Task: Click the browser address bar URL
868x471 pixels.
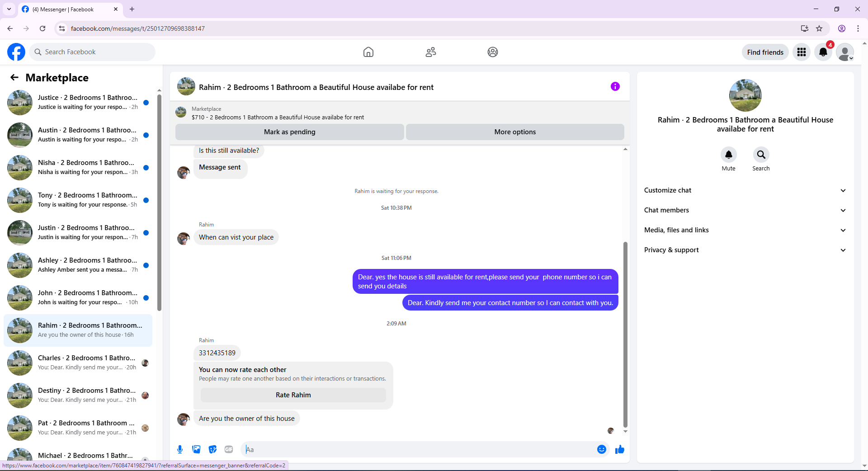Action: [x=138, y=28]
